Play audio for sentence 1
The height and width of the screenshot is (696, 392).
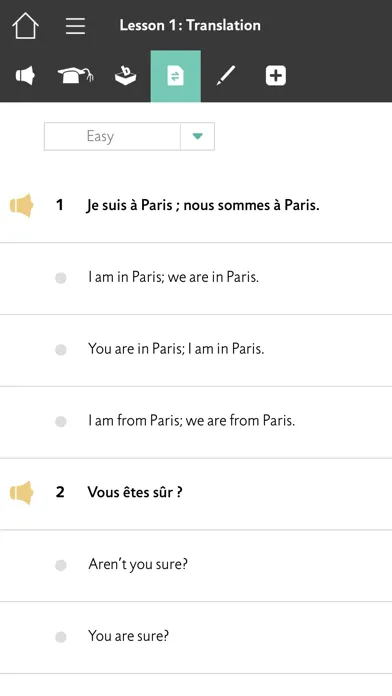(22, 206)
